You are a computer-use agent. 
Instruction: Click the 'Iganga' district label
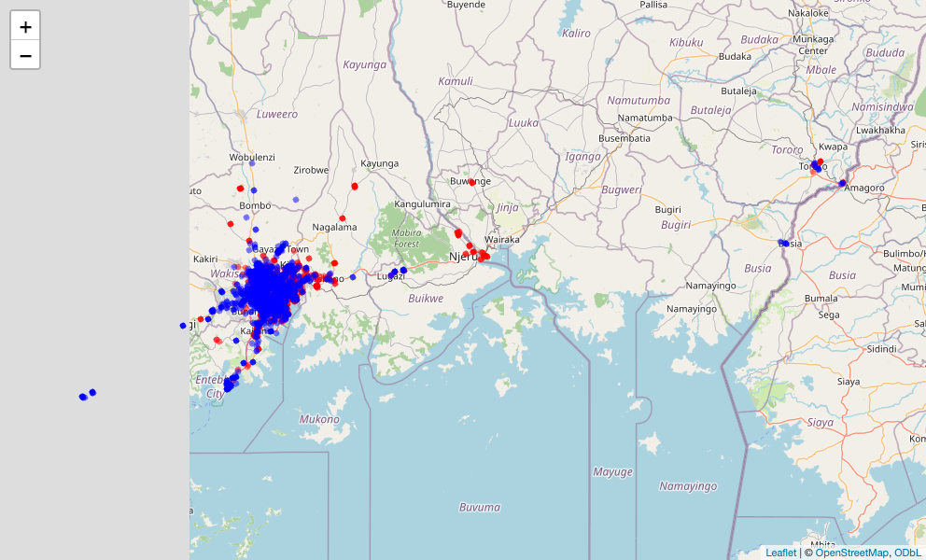coord(582,157)
